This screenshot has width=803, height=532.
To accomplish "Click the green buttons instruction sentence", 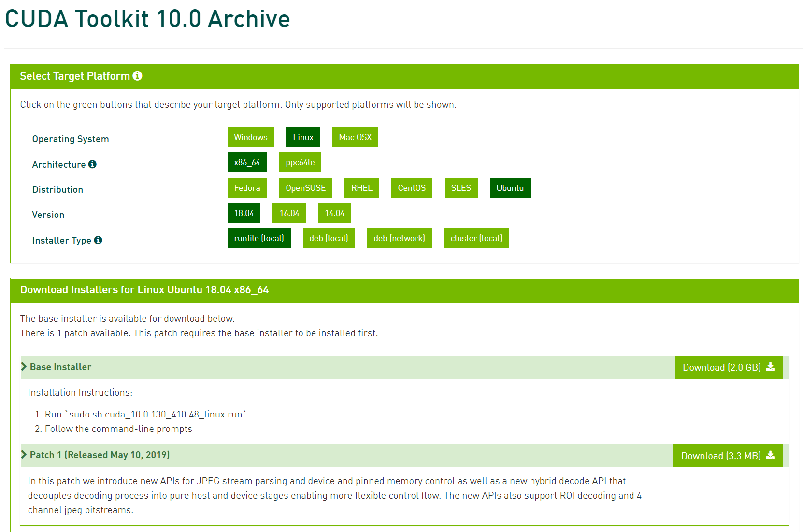I will (x=238, y=105).
